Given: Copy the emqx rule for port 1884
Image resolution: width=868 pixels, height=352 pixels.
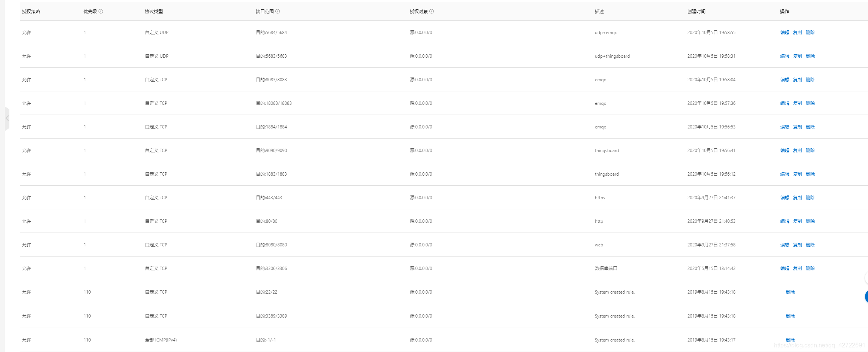Looking at the screenshot, I should 797,127.
